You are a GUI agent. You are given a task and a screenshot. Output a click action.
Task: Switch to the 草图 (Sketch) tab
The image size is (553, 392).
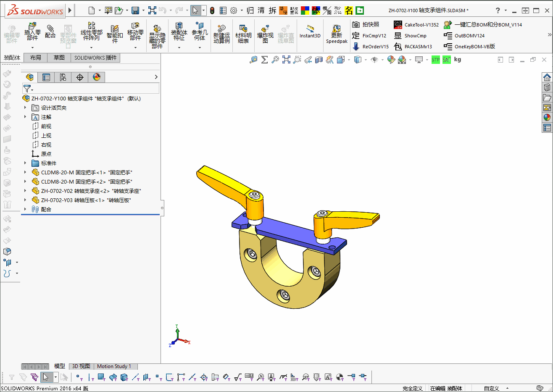point(59,58)
